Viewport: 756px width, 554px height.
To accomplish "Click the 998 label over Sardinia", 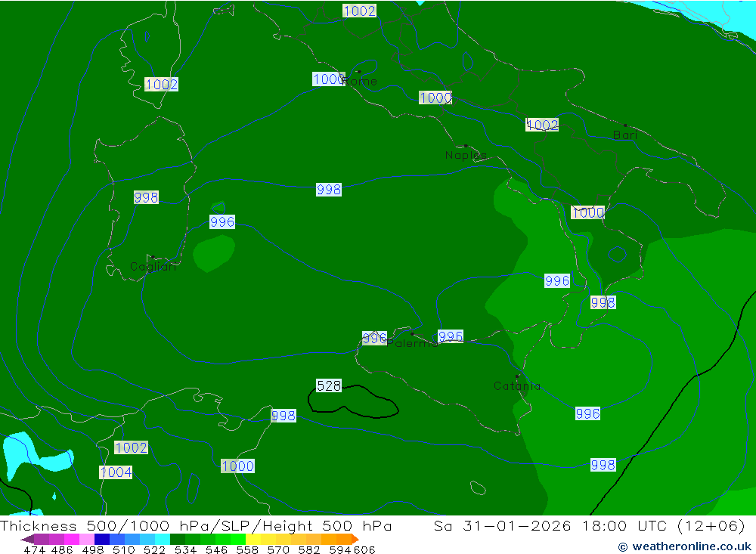I will pyautogui.click(x=146, y=197).
